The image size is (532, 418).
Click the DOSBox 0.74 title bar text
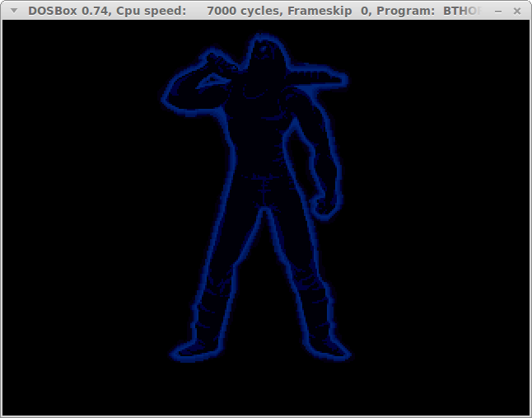(254, 11)
